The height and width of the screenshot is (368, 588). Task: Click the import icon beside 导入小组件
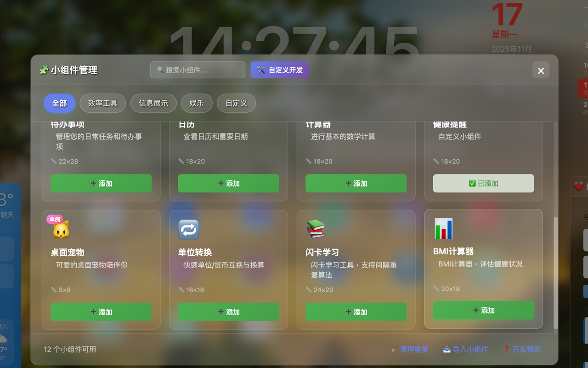click(446, 349)
